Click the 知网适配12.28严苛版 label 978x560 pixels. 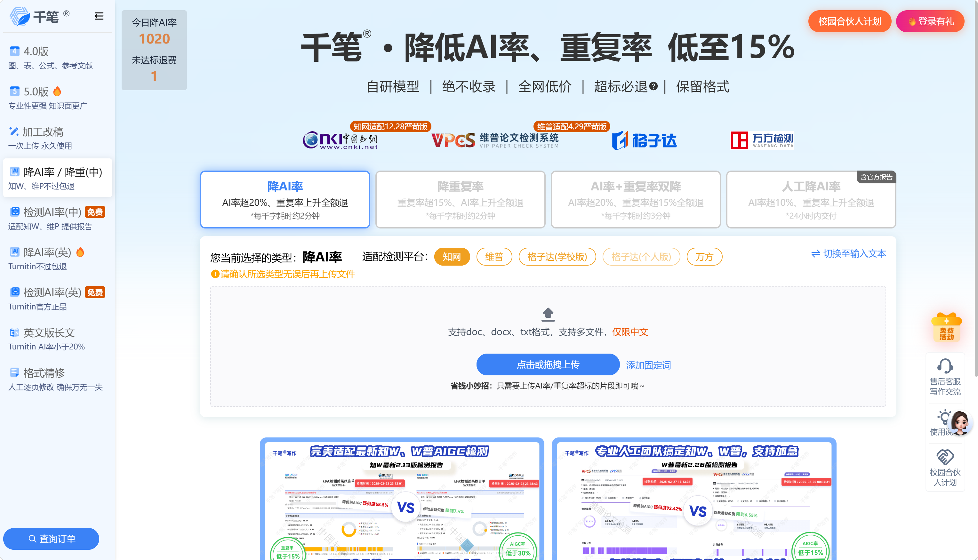click(390, 126)
